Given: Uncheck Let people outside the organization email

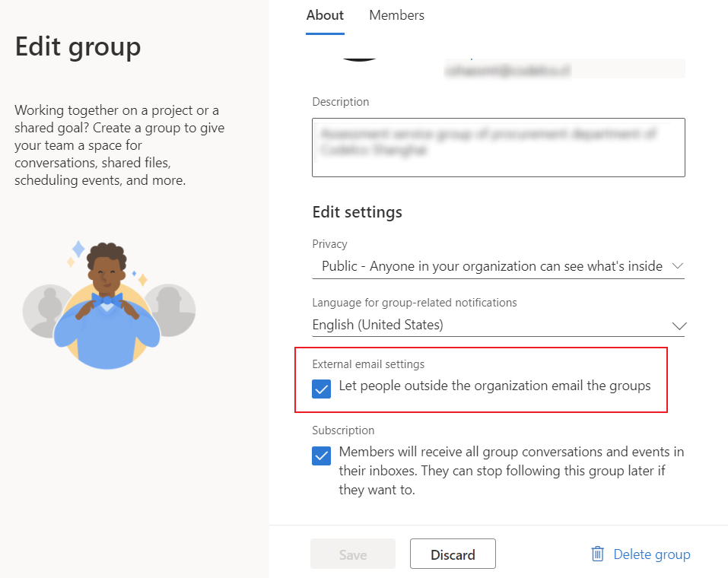Looking at the screenshot, I should (321, 389).
